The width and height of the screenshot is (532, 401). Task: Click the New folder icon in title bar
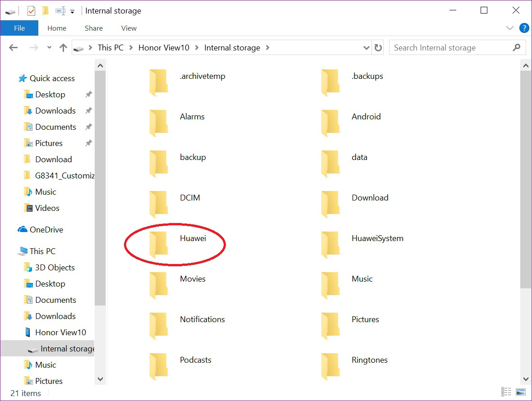pos(46,11)
